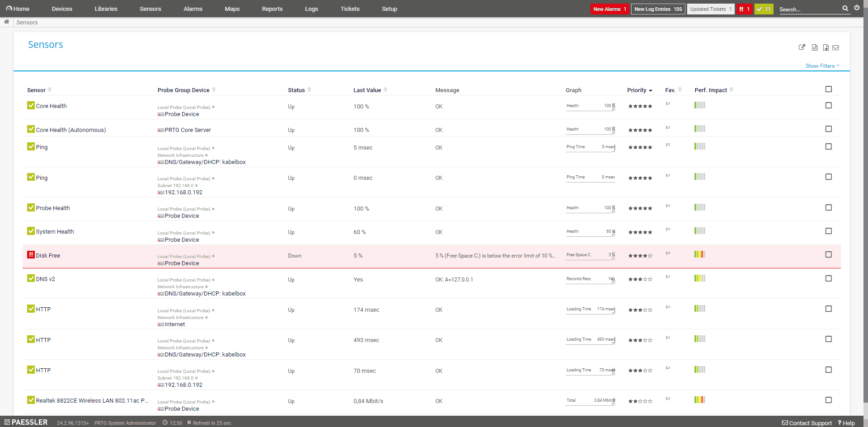Click priority stars for DNS v2
The width and height of the screenshot is (868, 427).
coord(640,279)
